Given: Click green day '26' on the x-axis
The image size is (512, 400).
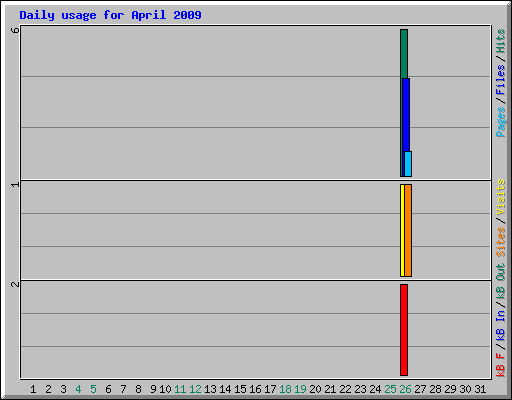Looking at the screenshot, I should pyautogui.click(x=405, y=389).
